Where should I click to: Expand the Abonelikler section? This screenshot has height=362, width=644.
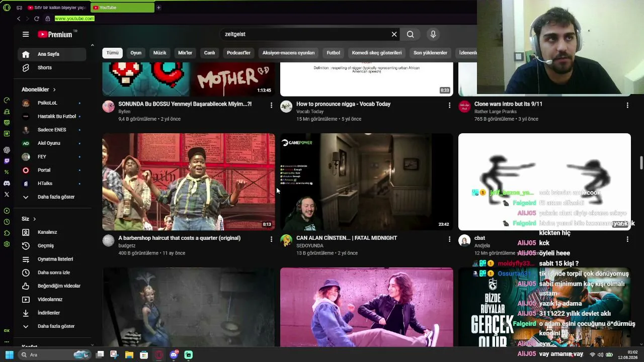tap(39, 89)
